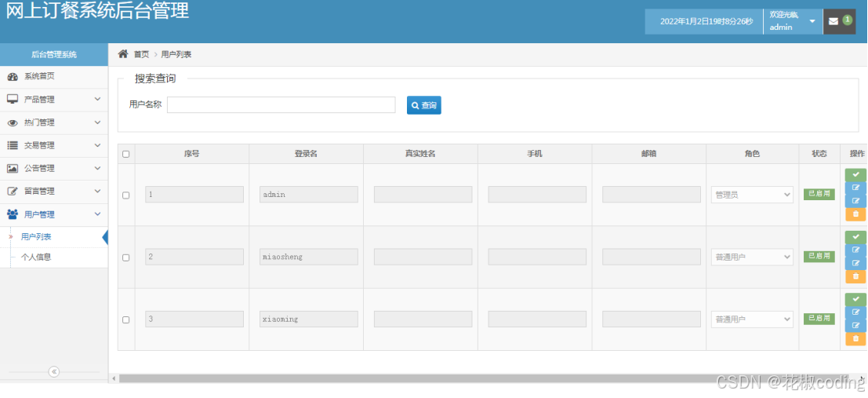Click the login name field containing xiaoming

click(309, 319)
